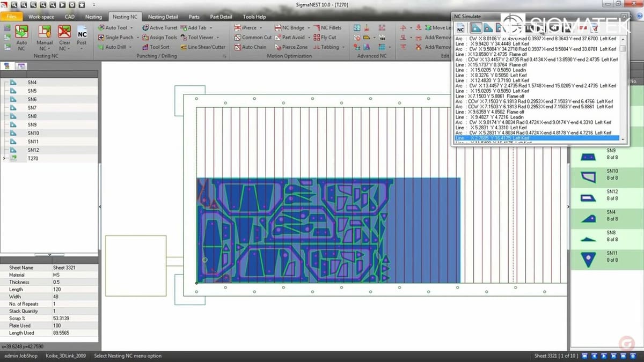Image resolution: width=644 pixels, height=362 pixels.
Task: Click the Add Tab command
Action: point(193,28)
